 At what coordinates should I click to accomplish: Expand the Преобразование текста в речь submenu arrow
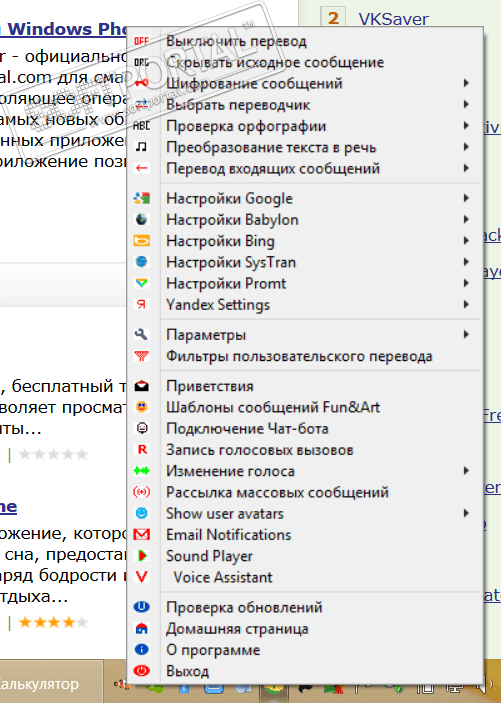pyautogui.click(x=466, y=147)
